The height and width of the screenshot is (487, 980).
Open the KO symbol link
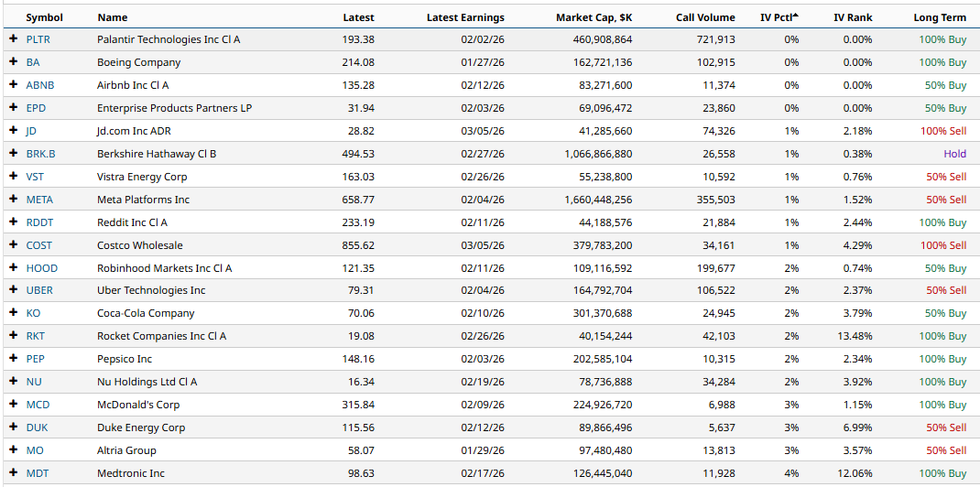[x=33, y=313]
